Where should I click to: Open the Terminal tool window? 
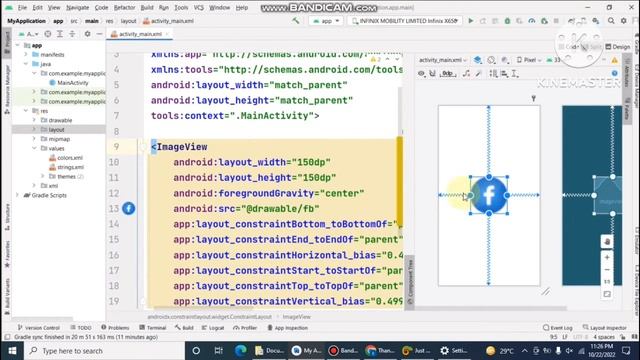(153, 328)
